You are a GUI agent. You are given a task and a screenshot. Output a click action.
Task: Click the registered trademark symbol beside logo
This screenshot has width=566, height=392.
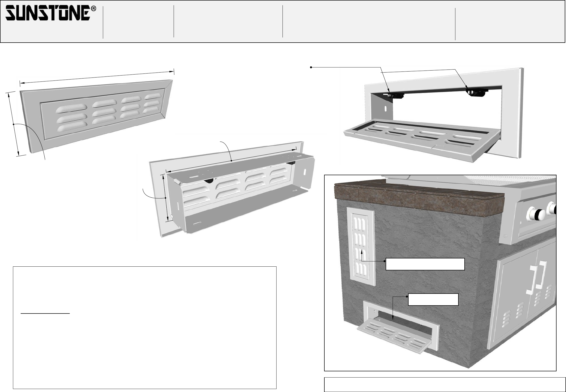(x=93, y=9)
